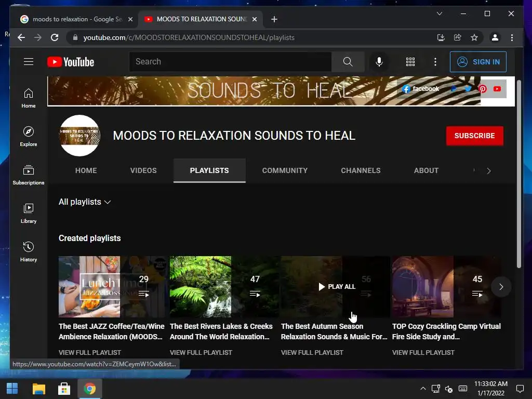Open the notification center icon
Image resolution: width=532 pixels, height=399 pixels.
click(x=520, y=389)
